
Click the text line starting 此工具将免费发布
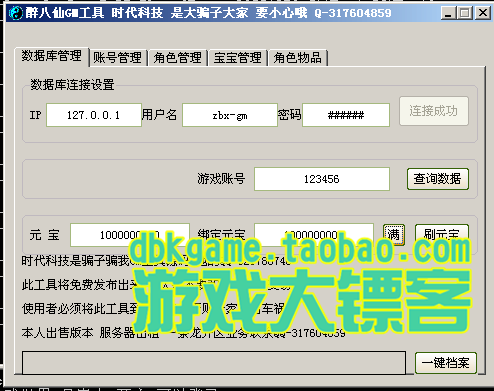click(x=156, y=284)
